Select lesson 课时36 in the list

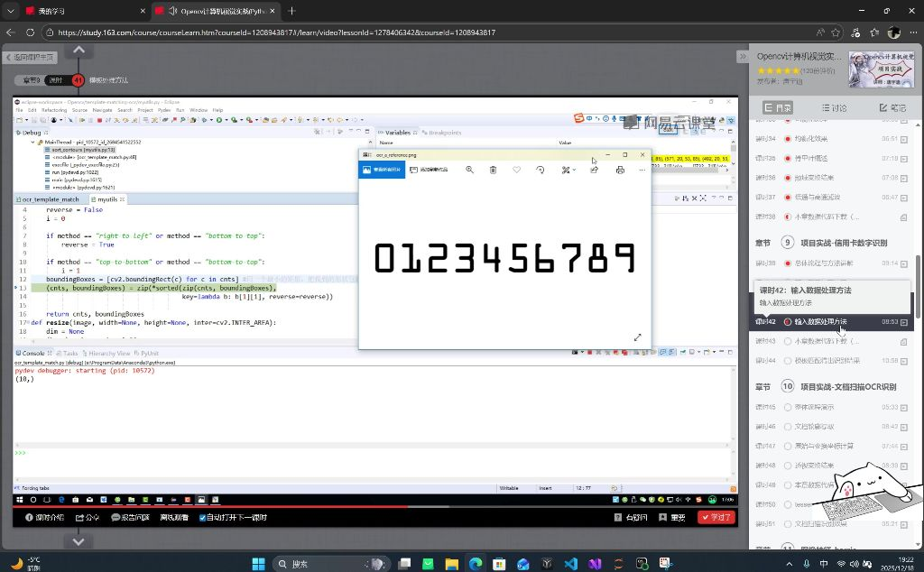point(832,178)
